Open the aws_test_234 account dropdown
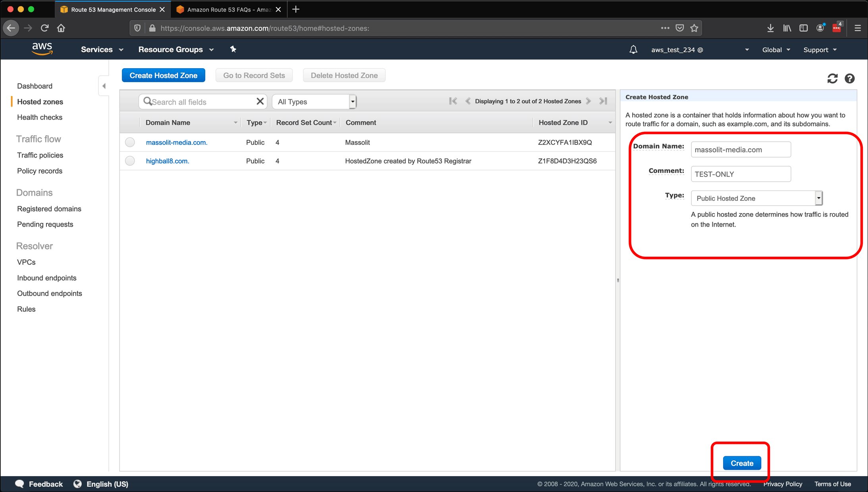The height and width of the screenshot is (492, 868). pyautogui.click(x=700, y=50)
